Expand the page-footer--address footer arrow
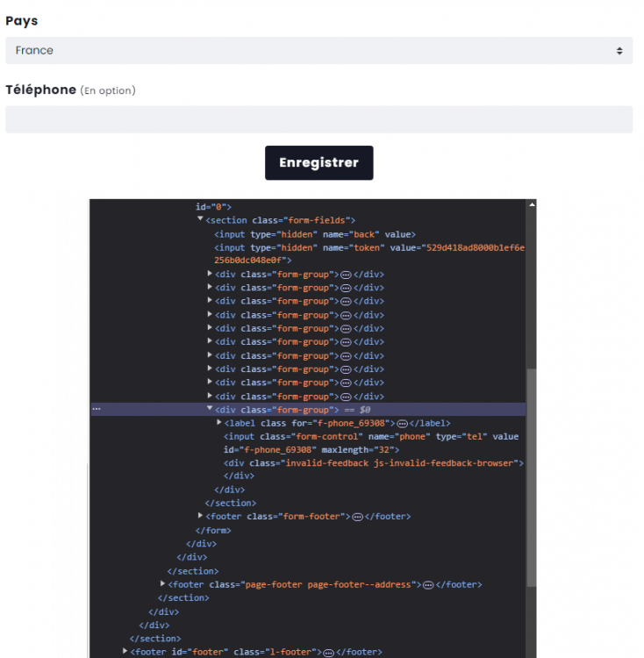Image resolution: width=644 pixels, height=658 pixels. point(163,583)
